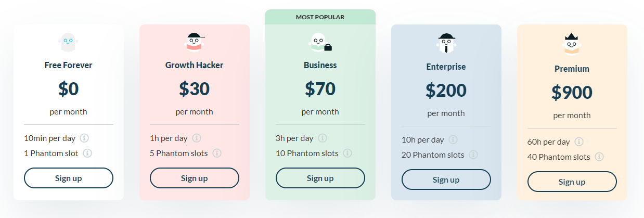Sign up for the Business plan
Screen dimensions: 644x218
pyautogui.click(x=320, y=178)
